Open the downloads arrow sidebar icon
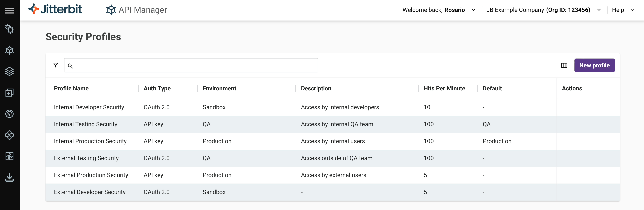Screen dimensions: 644x210 point(9,177)
